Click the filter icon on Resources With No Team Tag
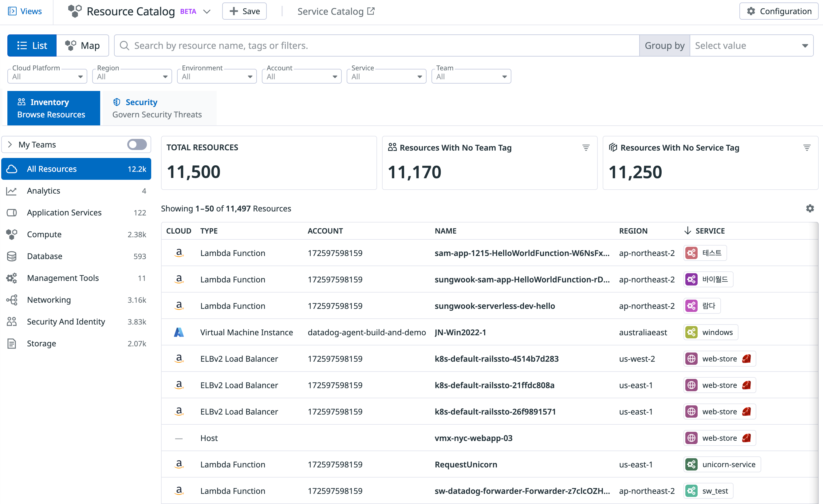823x504 pixels. pos(586,147)
